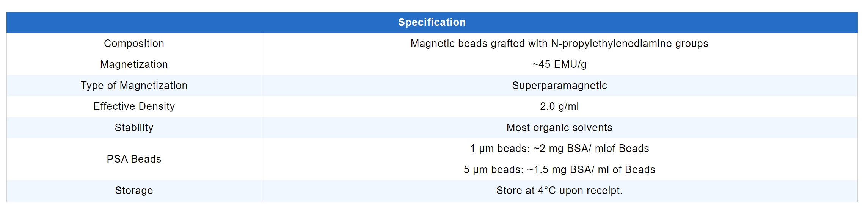Viewport: 868px width, 208px height.
Task: Select the Storage row label
Action: (x=134, y=191)
